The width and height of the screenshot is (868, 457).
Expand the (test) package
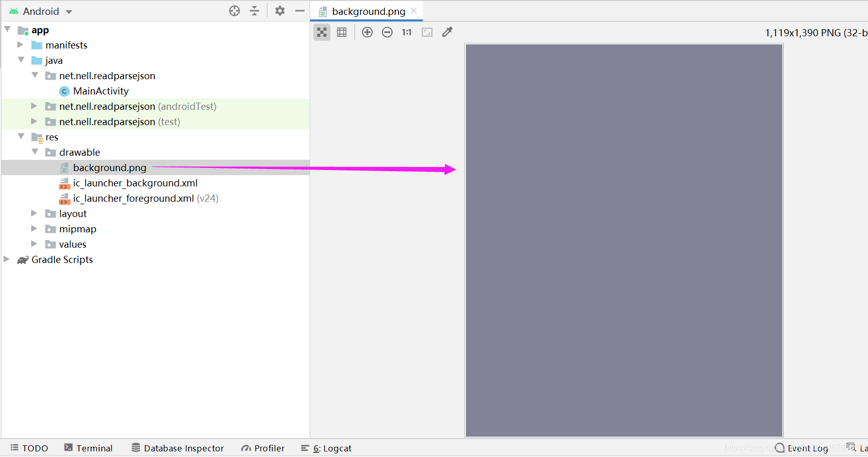point(34,121)
